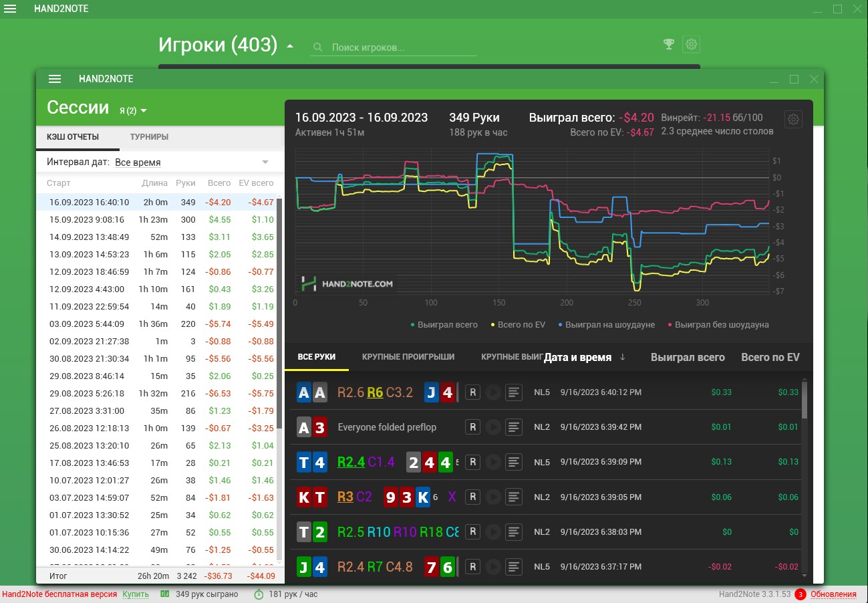Open replayer R button for KT hand
Screen dimensions: 868x603
pos(472,497)
